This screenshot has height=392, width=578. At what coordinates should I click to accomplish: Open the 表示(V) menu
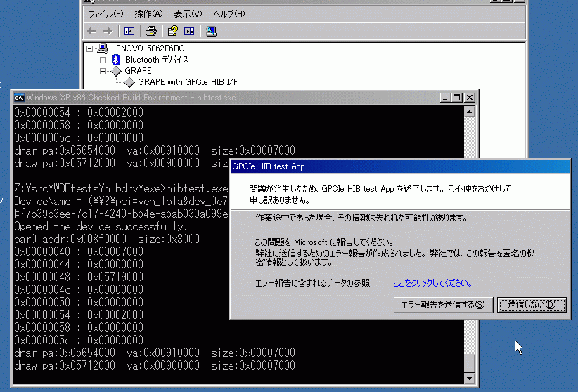coord(188,14)
